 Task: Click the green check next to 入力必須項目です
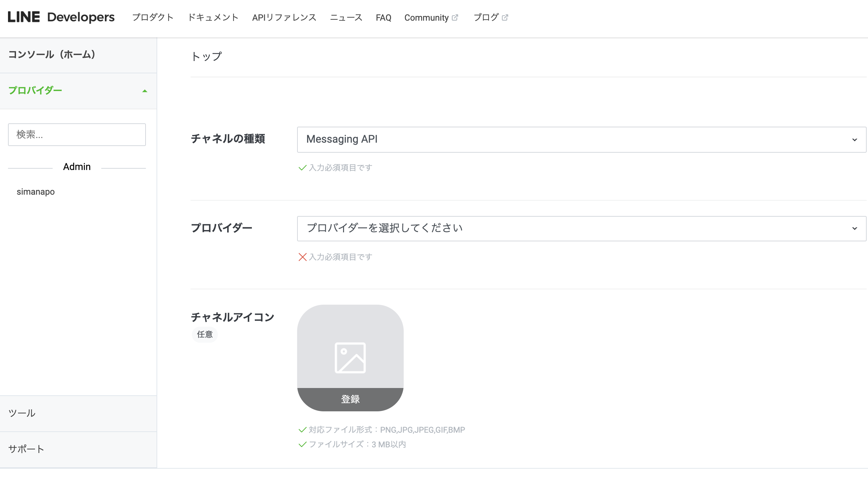click(x=302, y=168)
